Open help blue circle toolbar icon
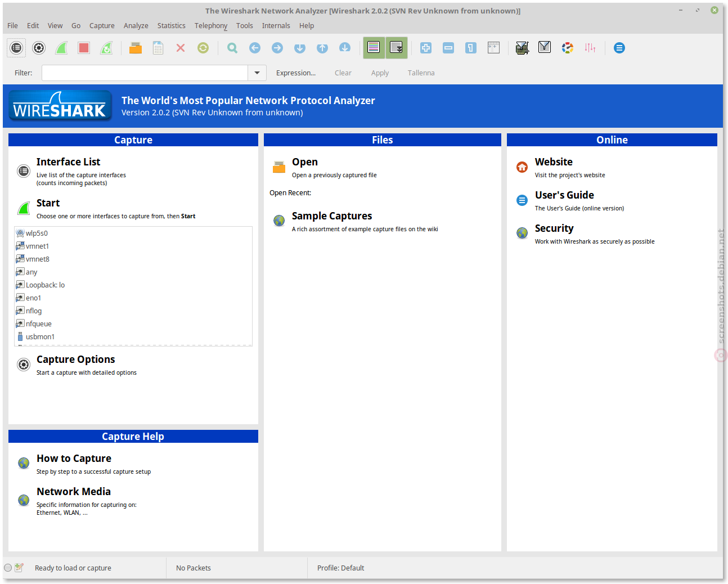The image size is (728, 584). pyautogui.click(x=619, y=48)
